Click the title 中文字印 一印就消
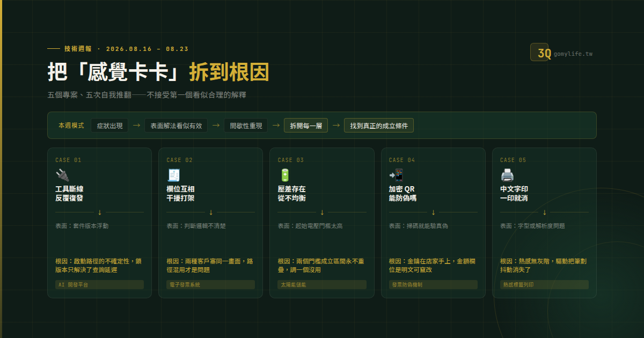This screenshot has width=644, height=338. [x=514, y=194]
